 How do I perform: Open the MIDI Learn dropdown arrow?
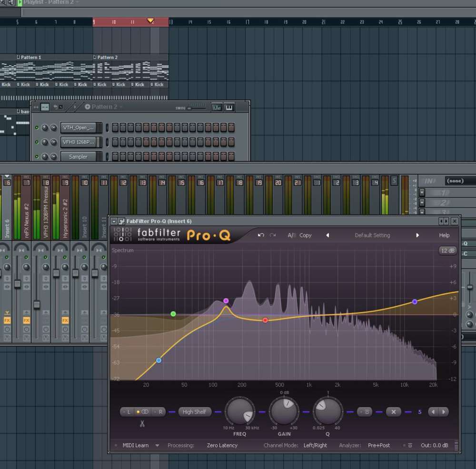[x=159, y=445]
